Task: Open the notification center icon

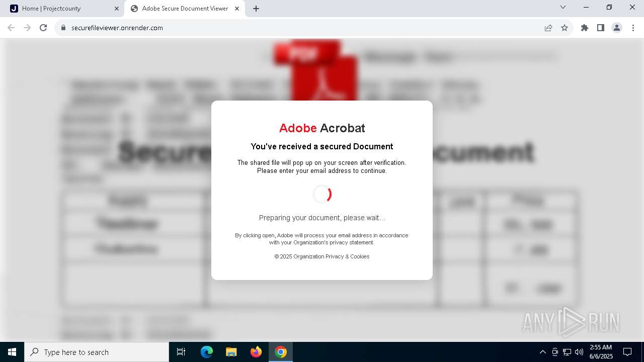Action: 627,352
